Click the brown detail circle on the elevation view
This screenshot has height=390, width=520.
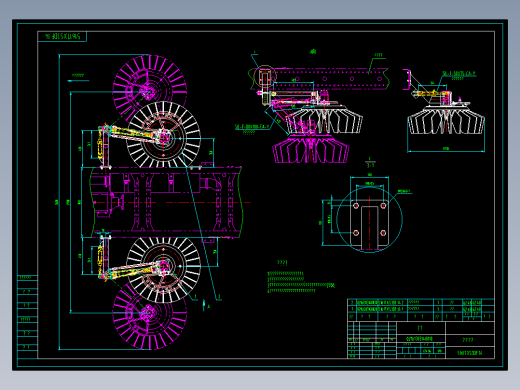pyautogui.click(x=265, y=76)
